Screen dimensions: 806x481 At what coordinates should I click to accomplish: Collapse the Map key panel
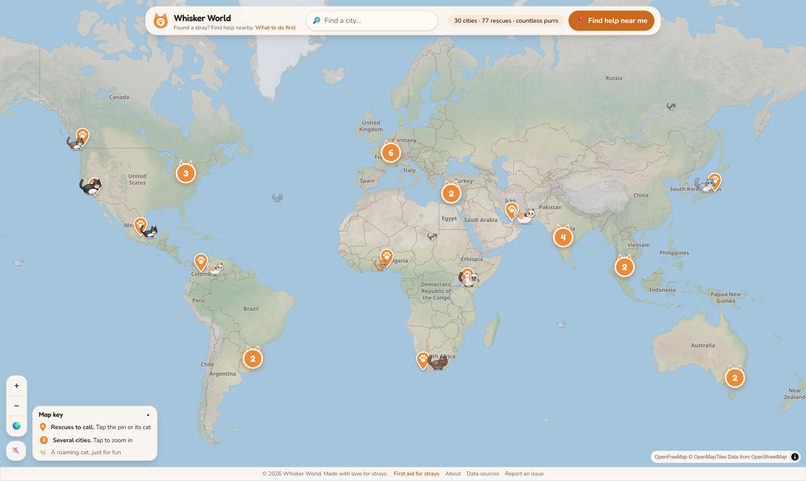point(148,415)
